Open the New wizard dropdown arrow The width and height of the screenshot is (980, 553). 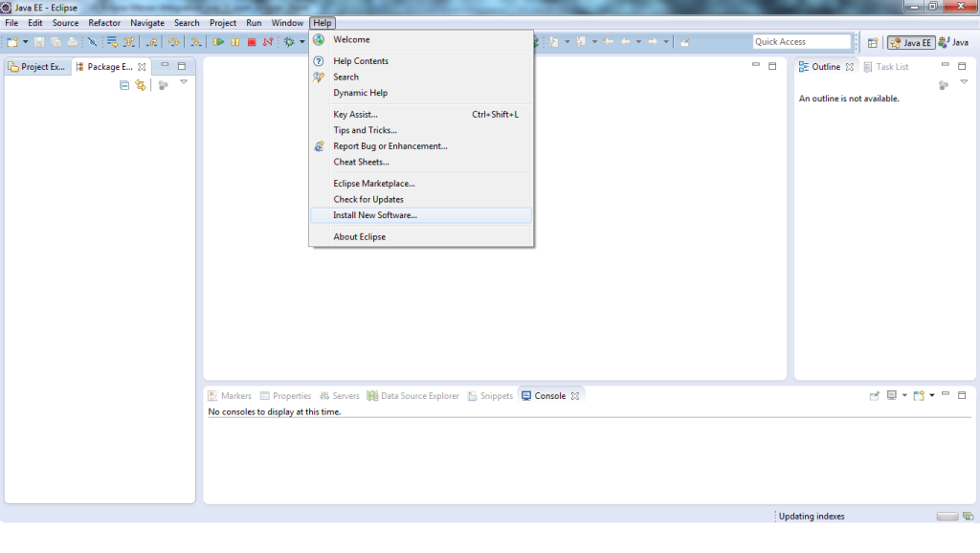tap(26, 42)
